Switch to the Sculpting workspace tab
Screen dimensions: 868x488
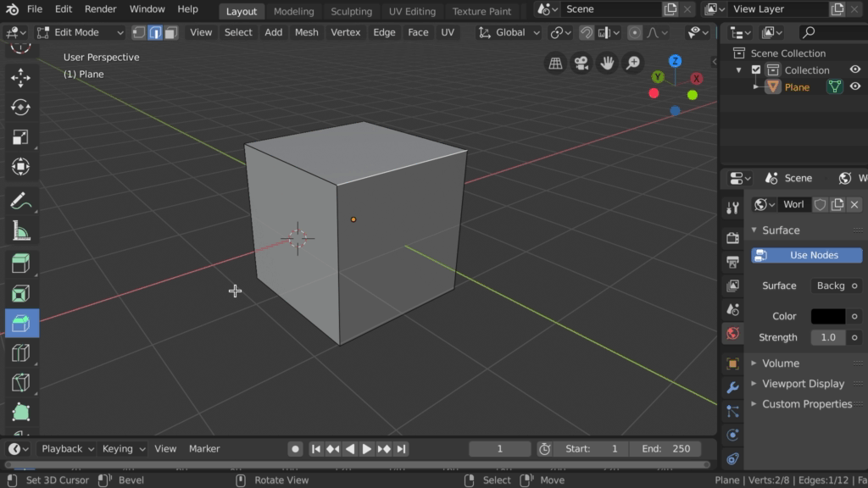point(351,11)
